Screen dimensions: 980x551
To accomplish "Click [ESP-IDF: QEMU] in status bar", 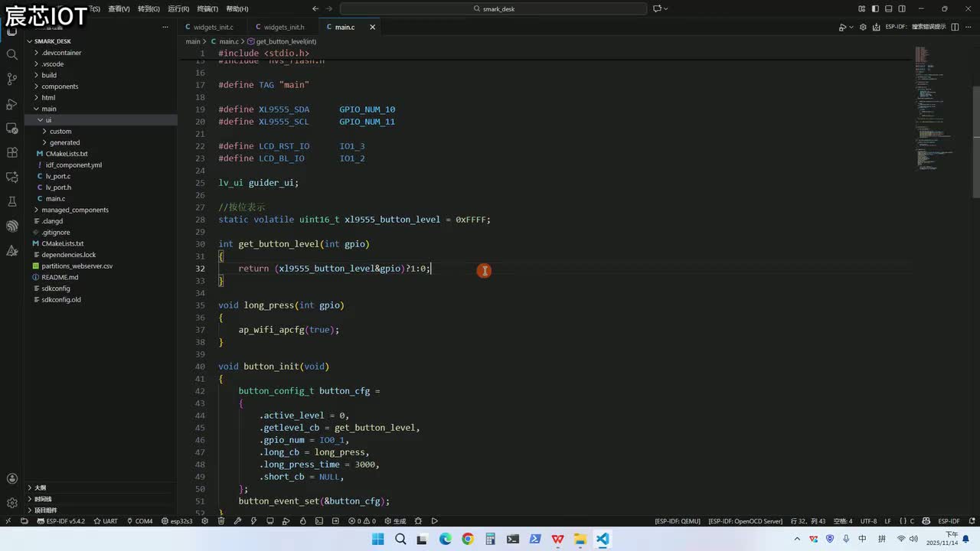I will point(678,521).
